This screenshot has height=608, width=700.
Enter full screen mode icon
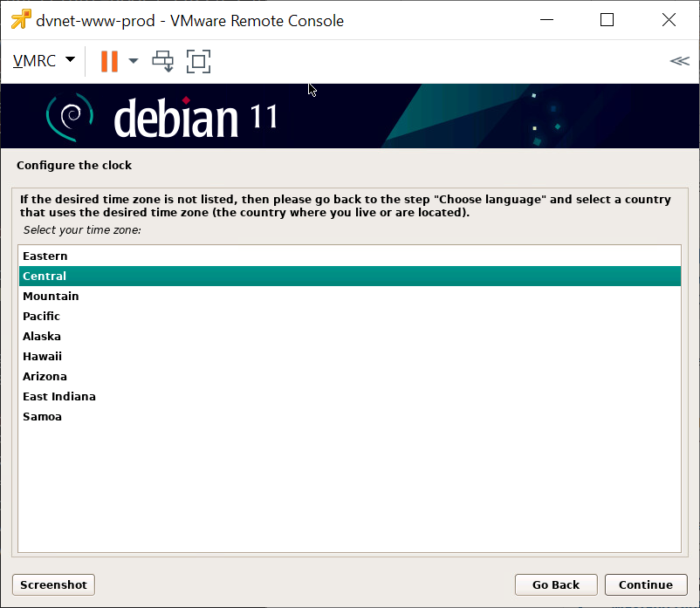[x=199, y=61]
